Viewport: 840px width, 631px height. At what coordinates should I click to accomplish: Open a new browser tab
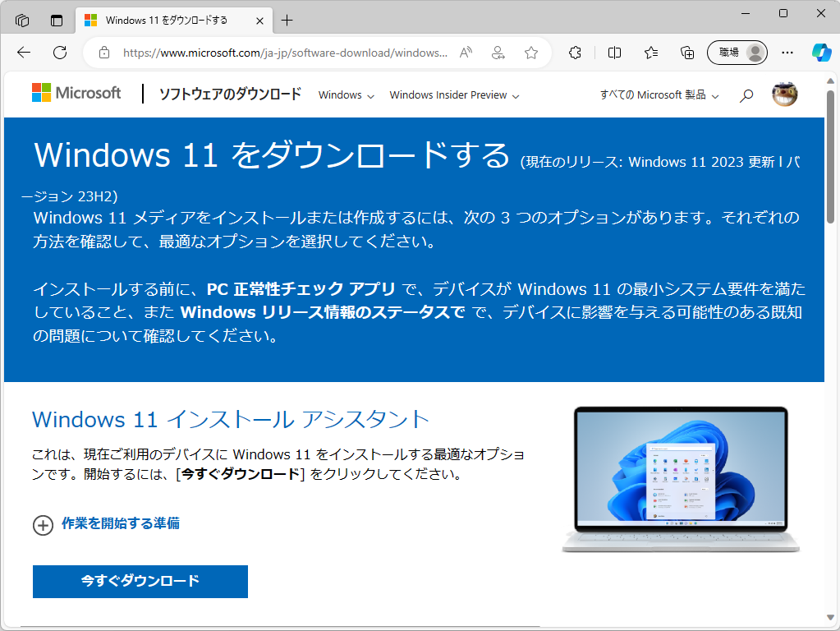click(x=287, y=21)
